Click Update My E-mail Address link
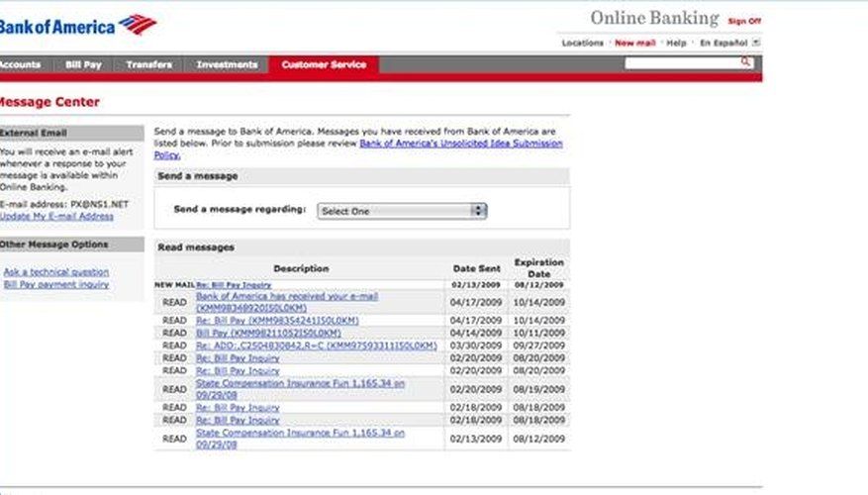 [56, 216]
